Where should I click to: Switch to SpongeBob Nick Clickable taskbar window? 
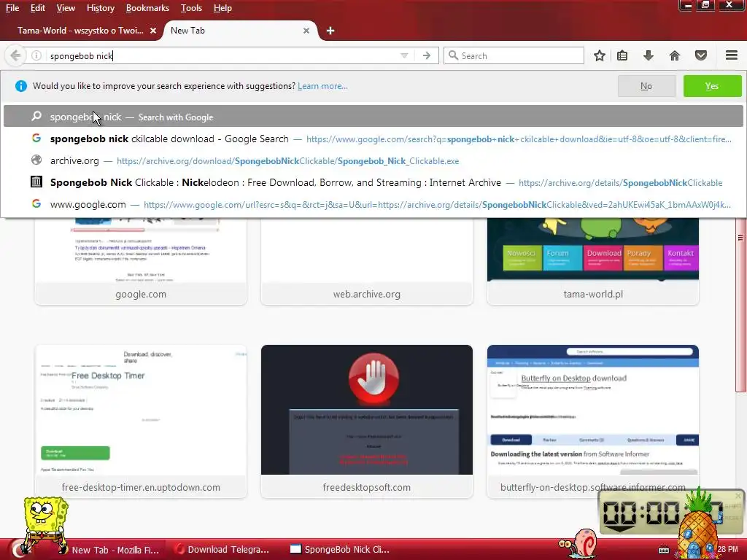(341, 550)
